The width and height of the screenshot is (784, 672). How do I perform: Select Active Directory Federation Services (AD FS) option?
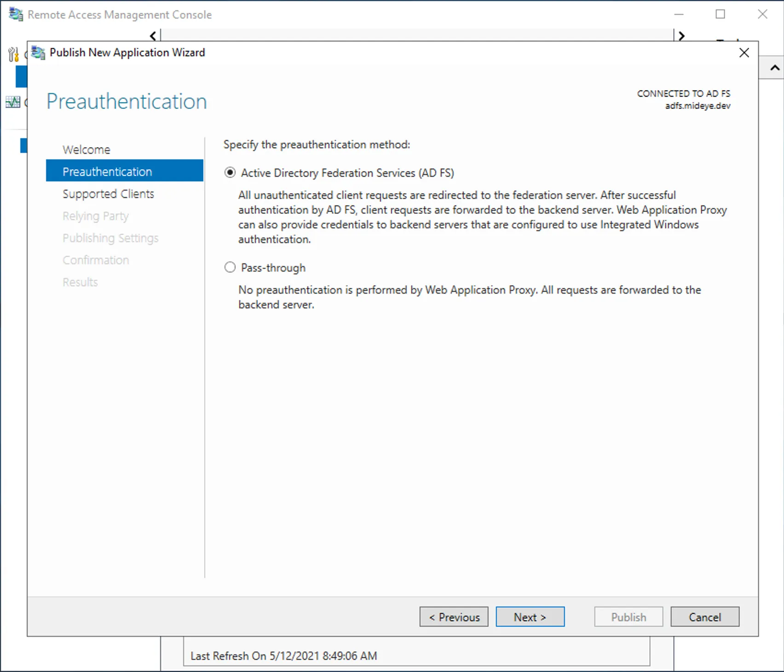(x=230, y=173)
